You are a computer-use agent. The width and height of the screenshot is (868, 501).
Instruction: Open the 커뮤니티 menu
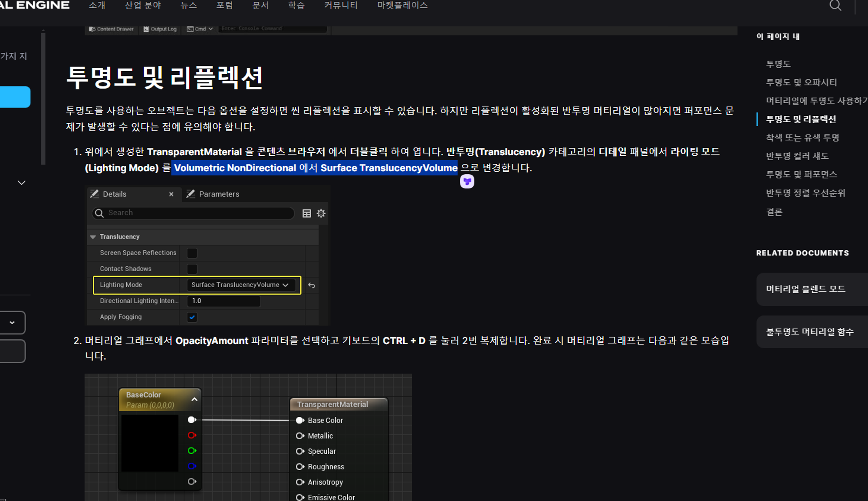pos(341,6)
